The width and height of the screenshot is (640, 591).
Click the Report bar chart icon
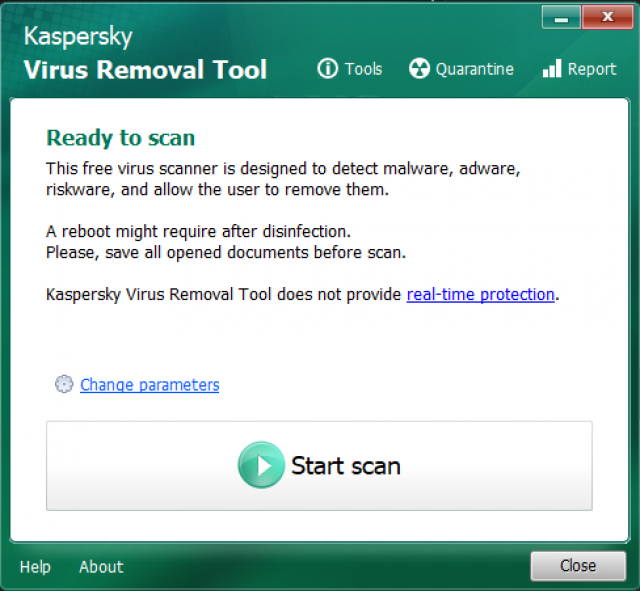[x=551, y=69]
